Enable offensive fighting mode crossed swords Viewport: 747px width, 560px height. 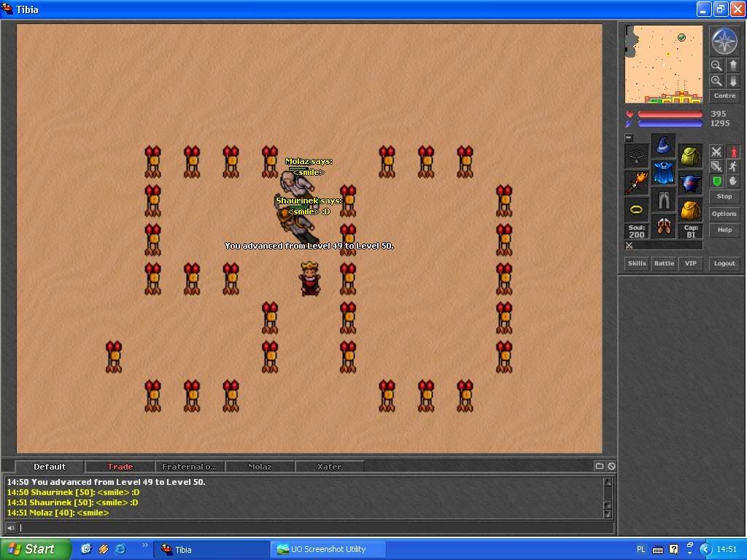(716, 152)
